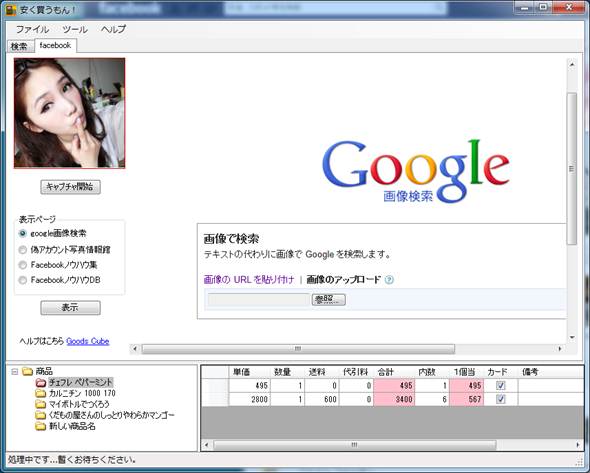Click the captured profile photo thumbnail
The height and width of the screenshot is (473, 590).
pos(70,113)
